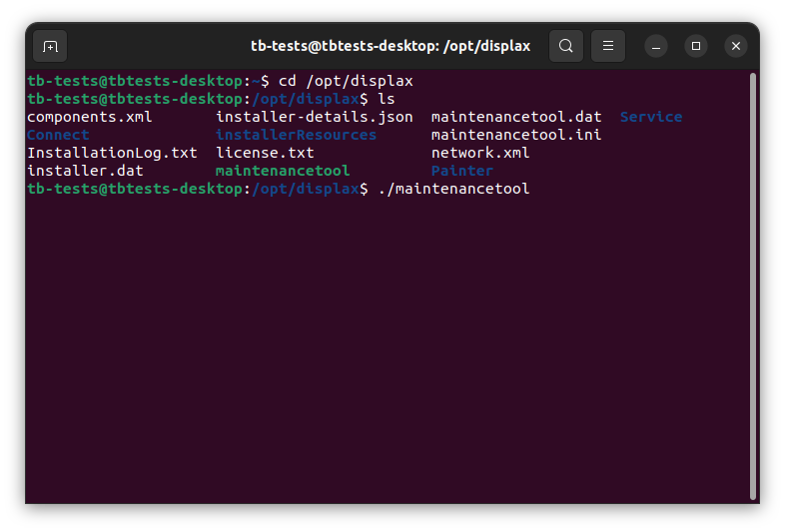The image size is (785, 532).
Task: Click the blue Service directory name
Action: pos(651,117)
